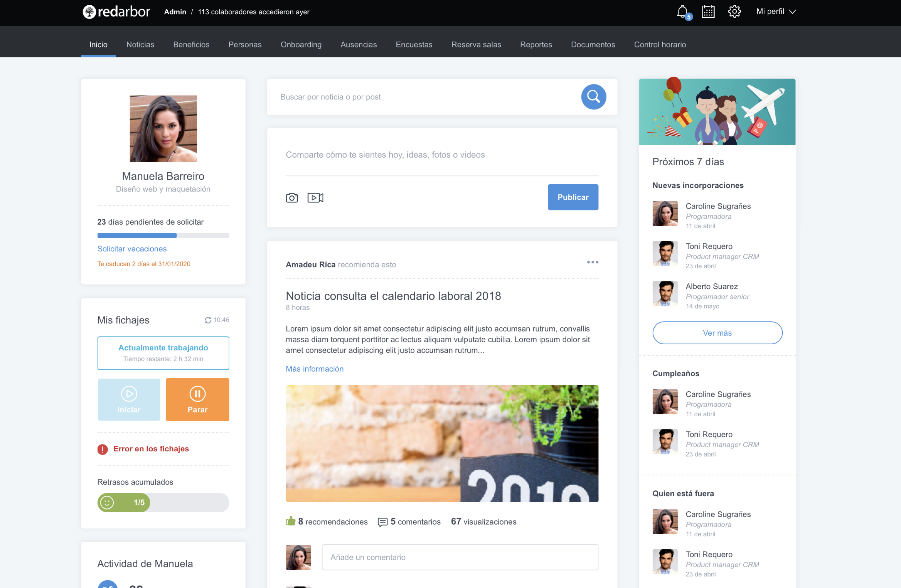
Task: Click the Solicitar vacaciones link
Action: click(132, 249)
